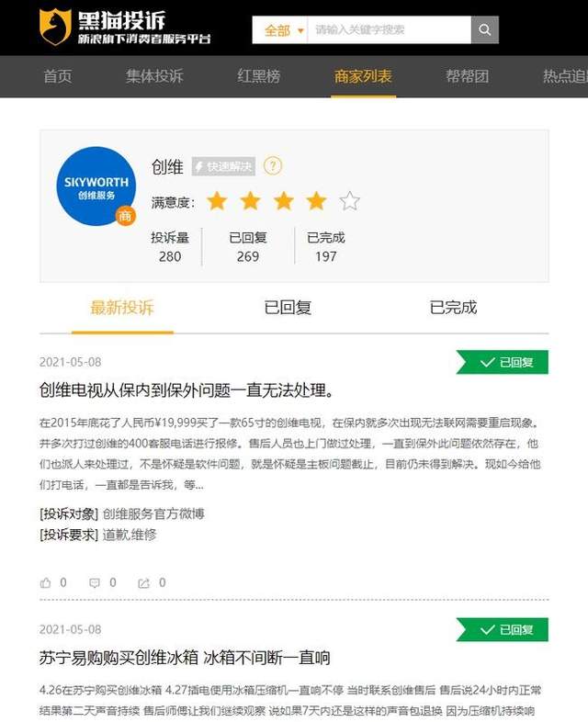Switch to the 已回复 tab
This screenshot has width=588, height=722.
[x=288, y=308]
